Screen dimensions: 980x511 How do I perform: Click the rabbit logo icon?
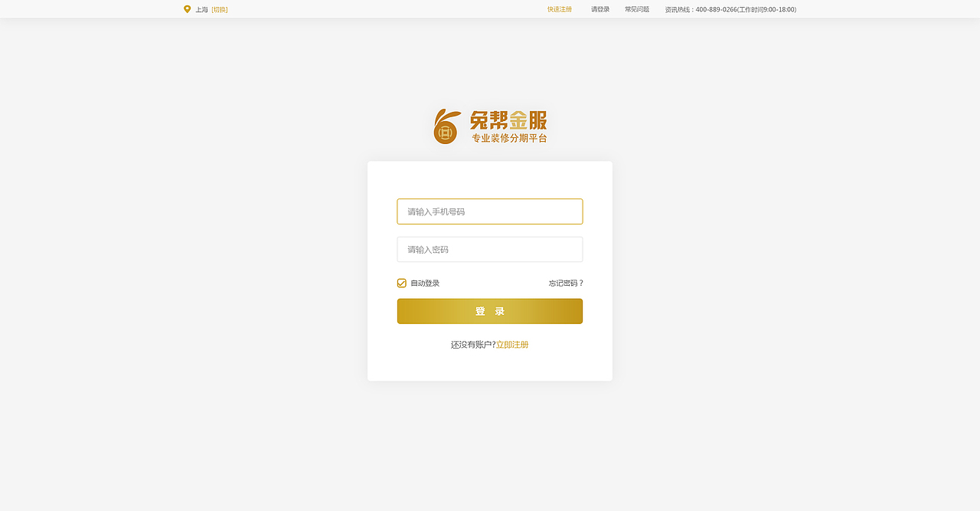(446, 125)
